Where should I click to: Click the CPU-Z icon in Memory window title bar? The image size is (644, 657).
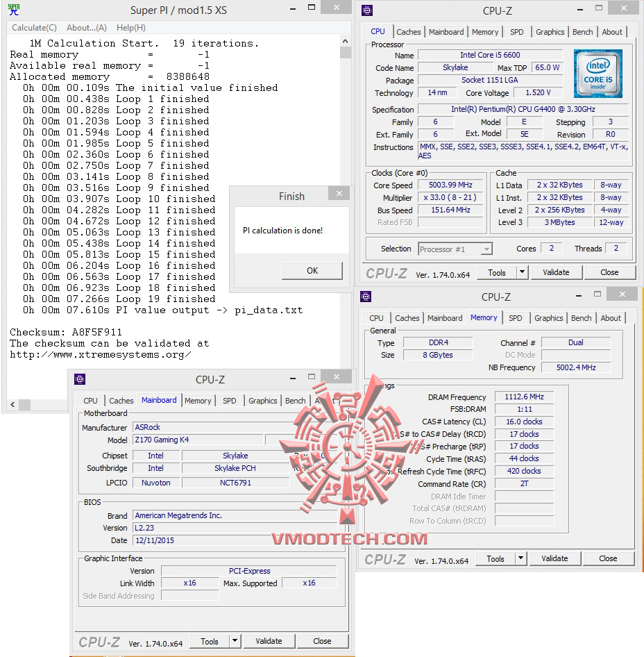pos(366,297)
